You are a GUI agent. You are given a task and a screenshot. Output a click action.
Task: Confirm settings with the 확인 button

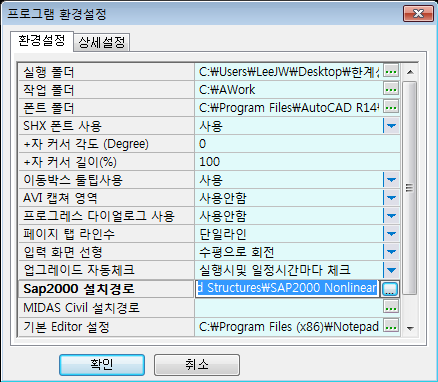pos(102,365)
